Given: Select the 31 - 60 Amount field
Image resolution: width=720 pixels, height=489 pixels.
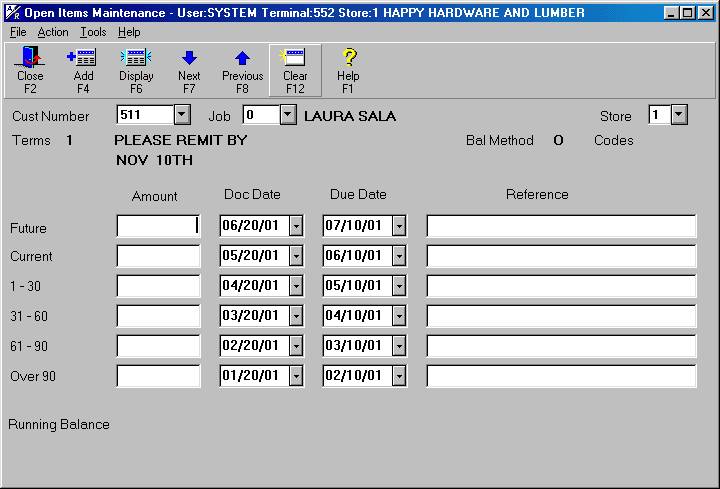Looking at the screenshot, I should [158, 317].
